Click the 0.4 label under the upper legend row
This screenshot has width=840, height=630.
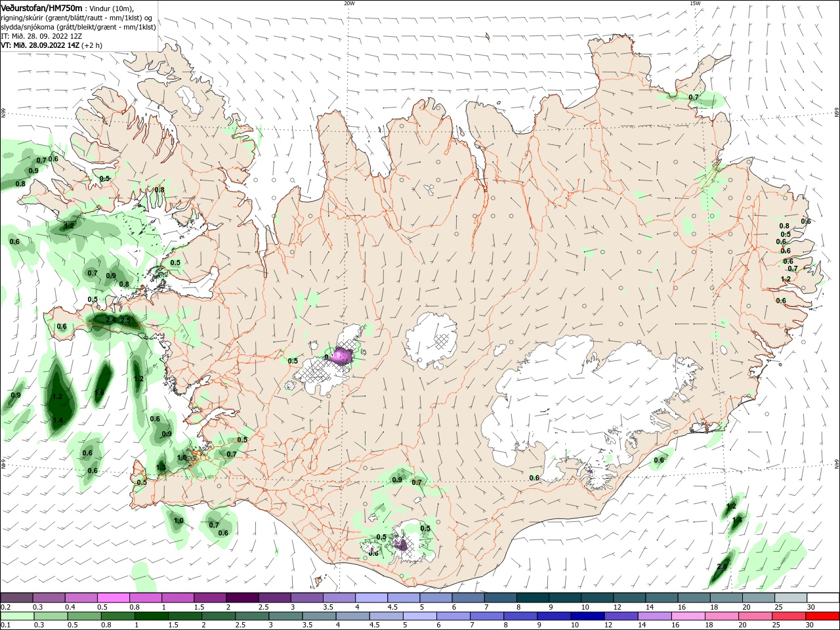pos(70,607)
